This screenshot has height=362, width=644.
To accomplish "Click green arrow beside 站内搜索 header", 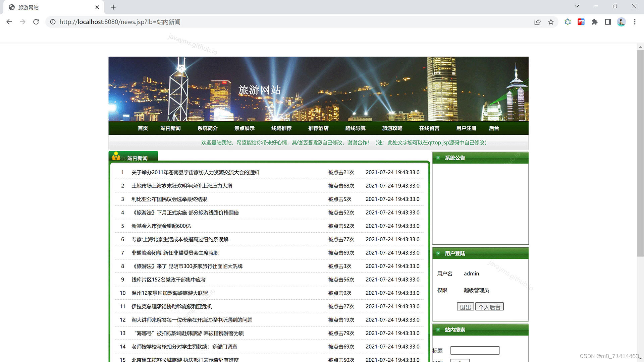I will tap(438, 330).
